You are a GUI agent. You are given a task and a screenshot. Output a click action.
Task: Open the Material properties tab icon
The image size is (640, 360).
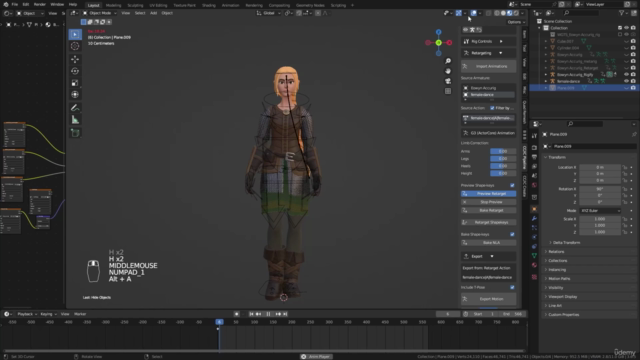click(x=534, y=265)
